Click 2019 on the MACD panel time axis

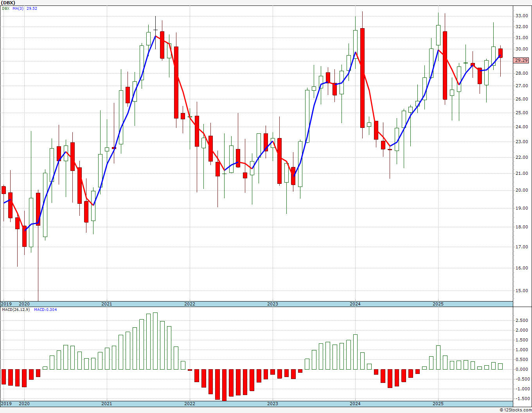(x=6, y=404)
